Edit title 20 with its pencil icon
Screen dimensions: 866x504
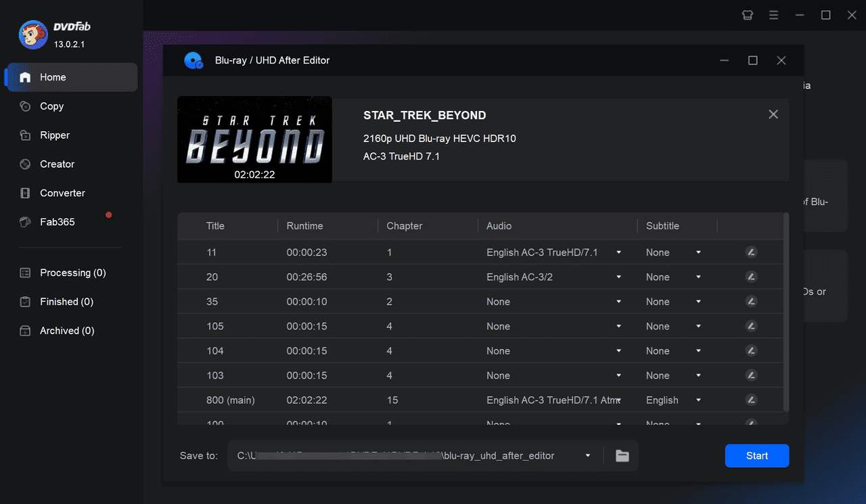click(751, 277)
